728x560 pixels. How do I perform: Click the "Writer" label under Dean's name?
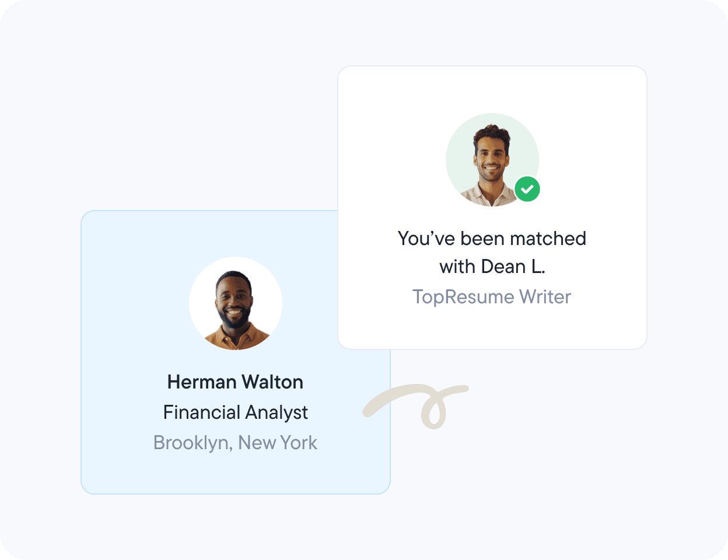tap(545, 297)
